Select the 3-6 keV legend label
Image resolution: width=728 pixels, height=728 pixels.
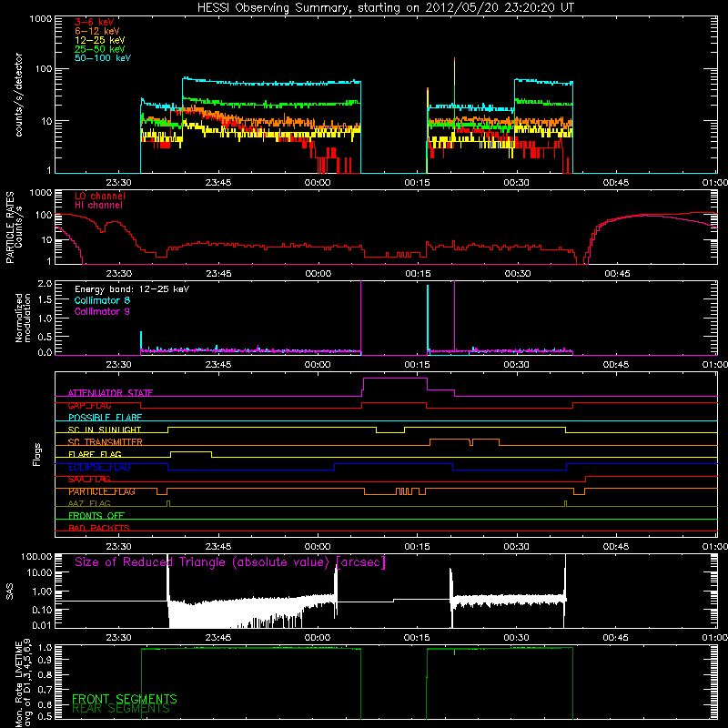pyautogui.click(x=95, y=22)
